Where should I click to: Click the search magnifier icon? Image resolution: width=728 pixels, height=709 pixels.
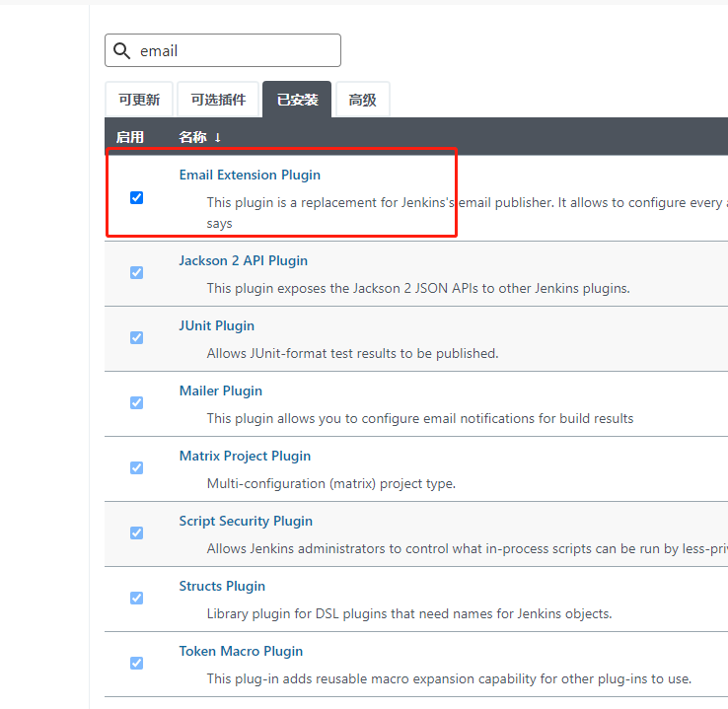121,50
